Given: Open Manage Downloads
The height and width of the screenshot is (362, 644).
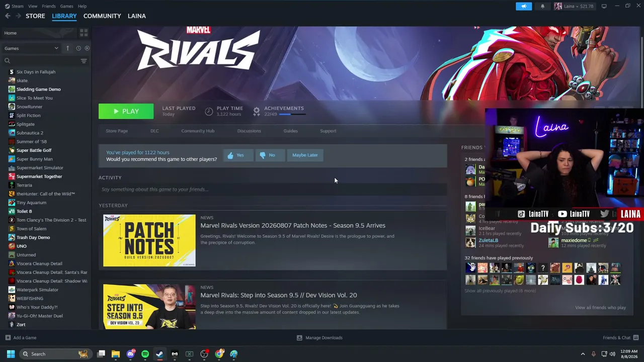Looking at the screenshot, I should pos(319,338).
